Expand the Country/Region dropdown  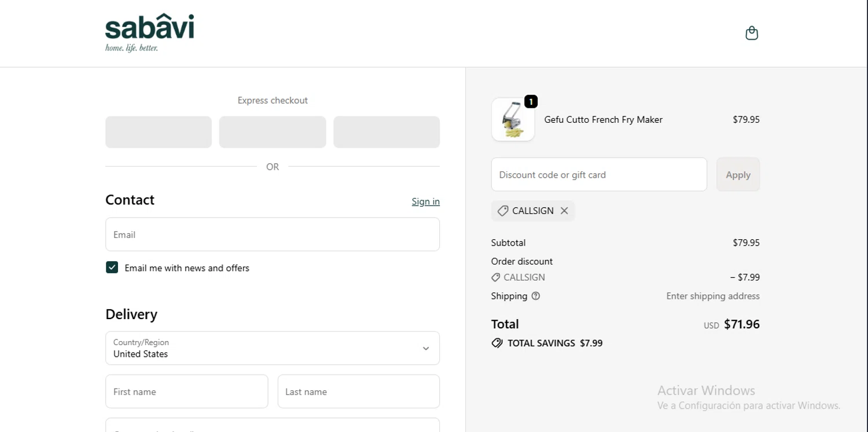[273, 348]
